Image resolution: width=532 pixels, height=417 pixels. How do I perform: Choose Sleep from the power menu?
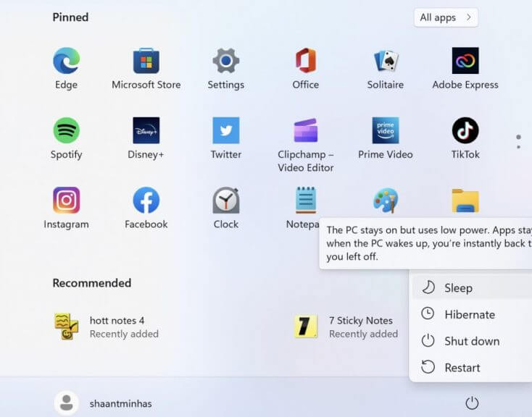pos(472,288)
